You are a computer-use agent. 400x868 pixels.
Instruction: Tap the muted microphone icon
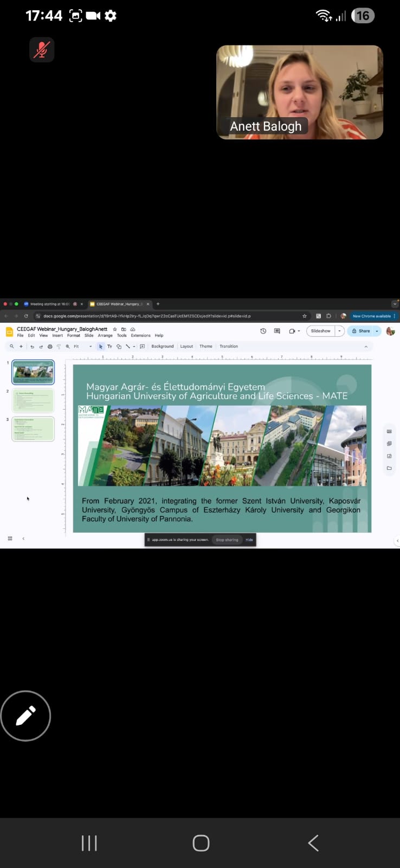point(42,50)
